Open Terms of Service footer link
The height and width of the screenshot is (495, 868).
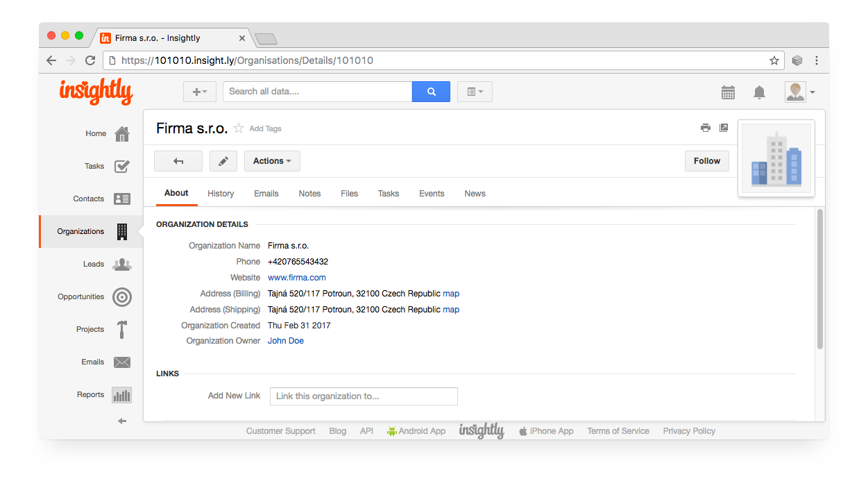[618, 431]
